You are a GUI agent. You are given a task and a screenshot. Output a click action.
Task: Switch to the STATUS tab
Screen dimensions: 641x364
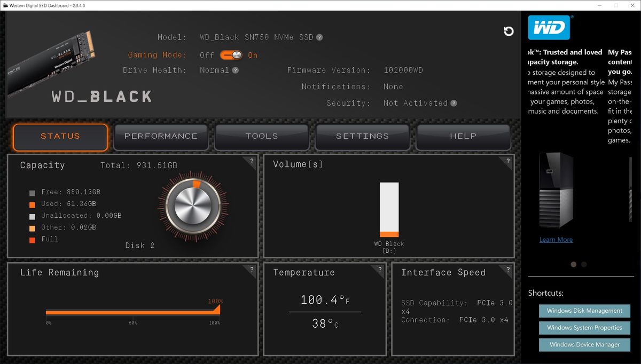click(60, 137)
